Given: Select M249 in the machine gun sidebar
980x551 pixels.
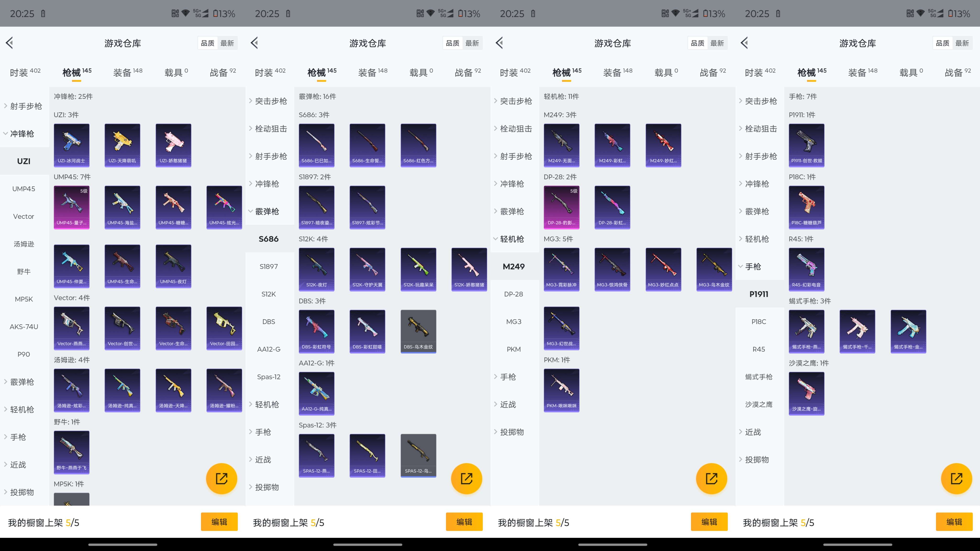Looking at the screenshot, I should [514, 267].
